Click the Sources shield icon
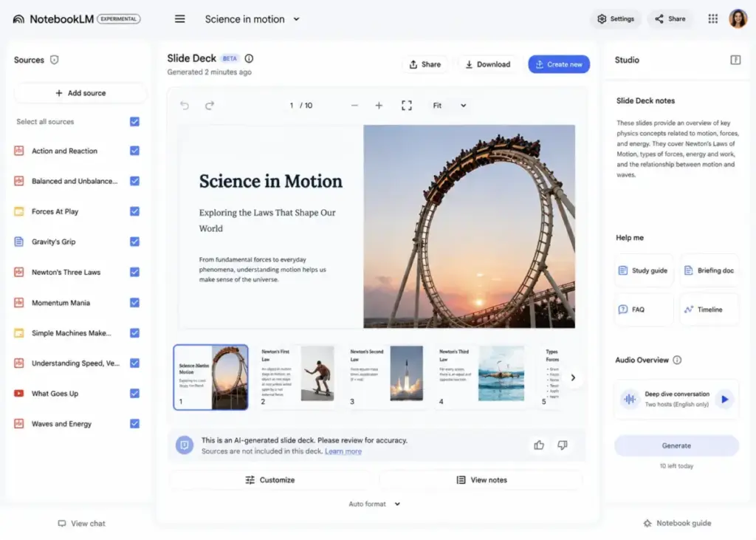The height and width of the screenshot is (540, 756). point(55,60)
